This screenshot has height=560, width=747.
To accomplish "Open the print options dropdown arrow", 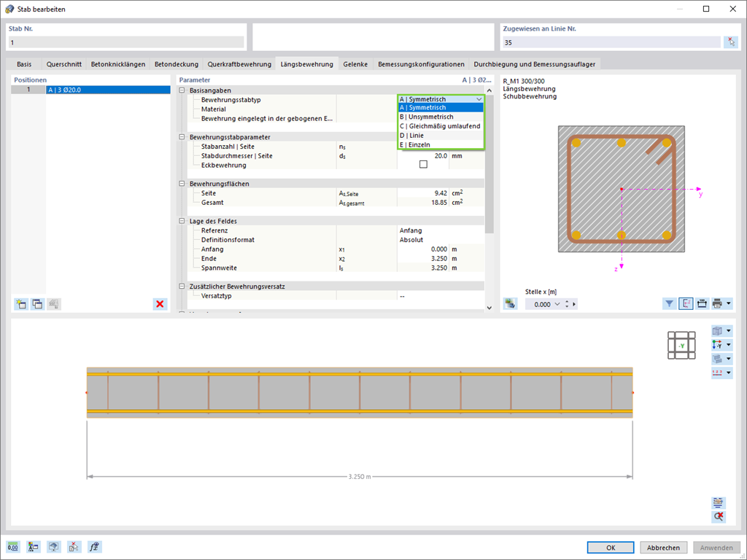I will coord(729,303).
